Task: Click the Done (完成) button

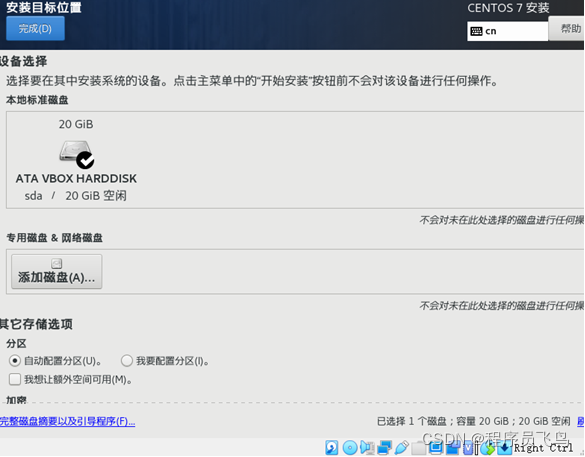Action: pyautogui.click(x=35, y=28)
